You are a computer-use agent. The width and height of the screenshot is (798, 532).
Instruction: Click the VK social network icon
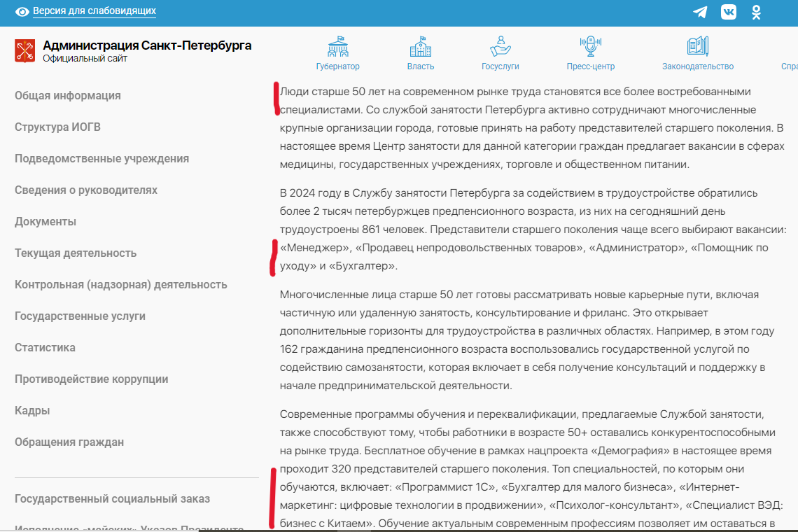tap(728, 12)
